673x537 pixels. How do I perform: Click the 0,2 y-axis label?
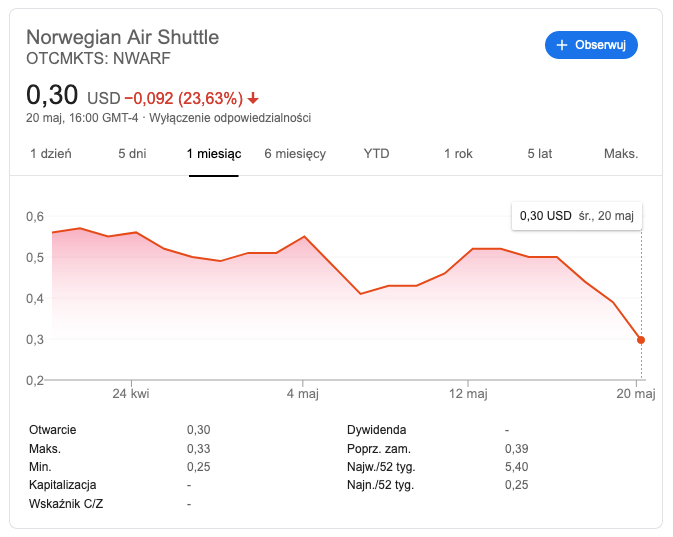point(35,380)
